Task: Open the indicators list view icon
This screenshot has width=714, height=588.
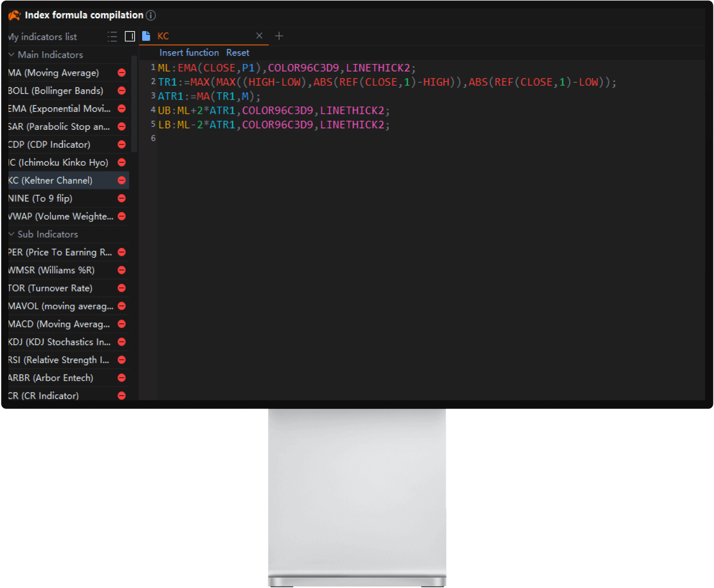Action: coord(112,37)
